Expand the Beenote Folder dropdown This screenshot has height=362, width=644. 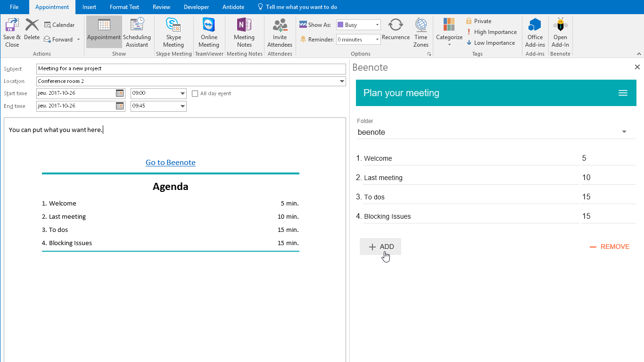tap(624, 132)
